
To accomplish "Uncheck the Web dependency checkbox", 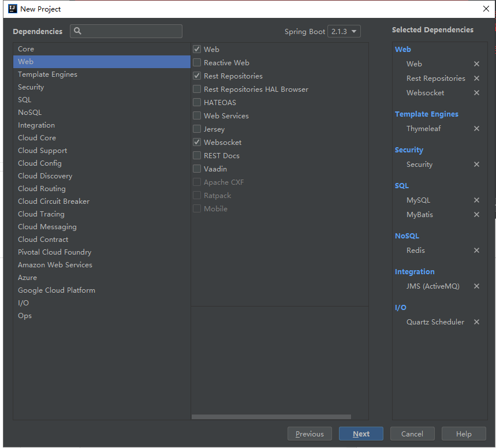I will pos(197,49).
